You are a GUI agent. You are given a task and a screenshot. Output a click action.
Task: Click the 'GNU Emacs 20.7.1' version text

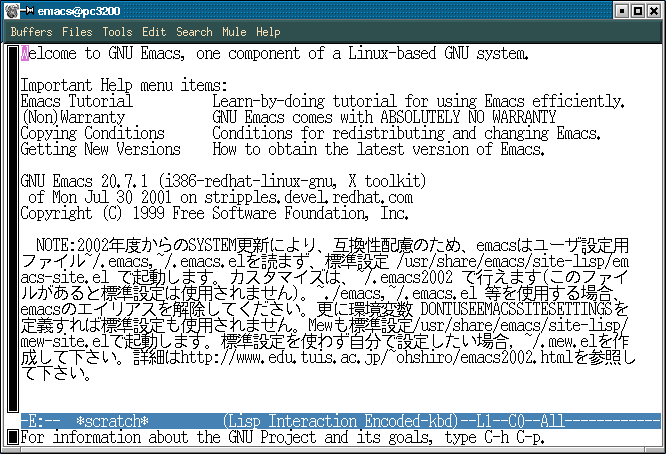tap(84, 181)
